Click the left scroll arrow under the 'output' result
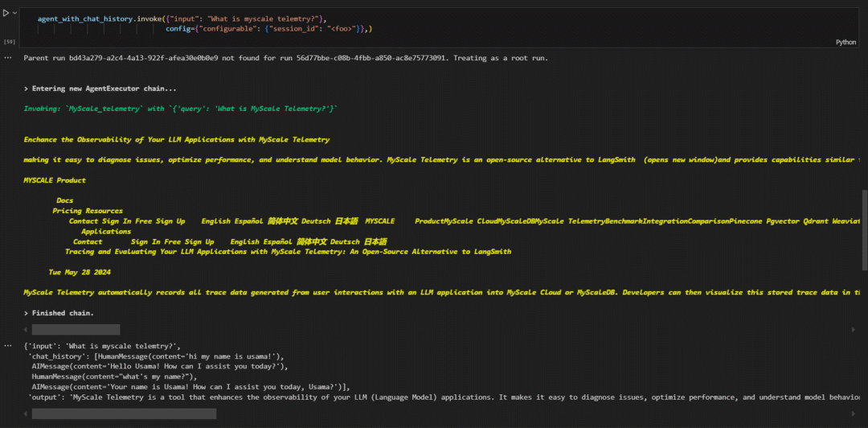The width and height of the screenshot is (868, 428). pyautogui.click(x=27, y=414)
